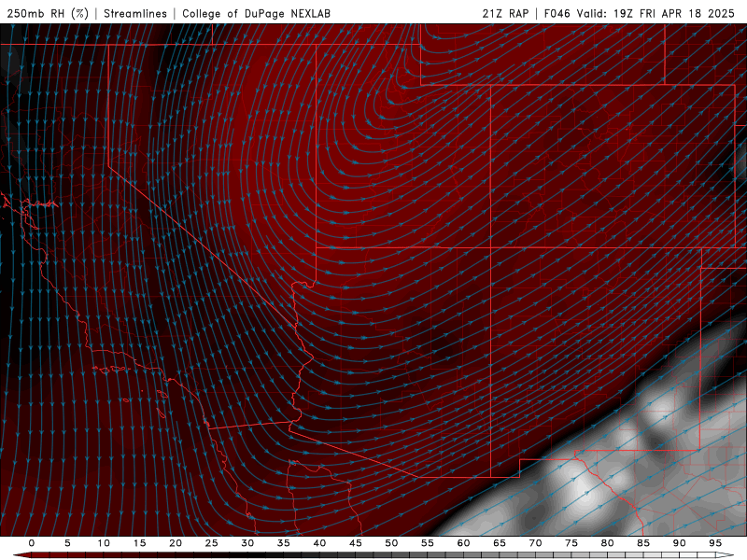The height and width of the screenshot is (560, 747).
Task: Click the colorbar value label 95
Action: [715, 543]
